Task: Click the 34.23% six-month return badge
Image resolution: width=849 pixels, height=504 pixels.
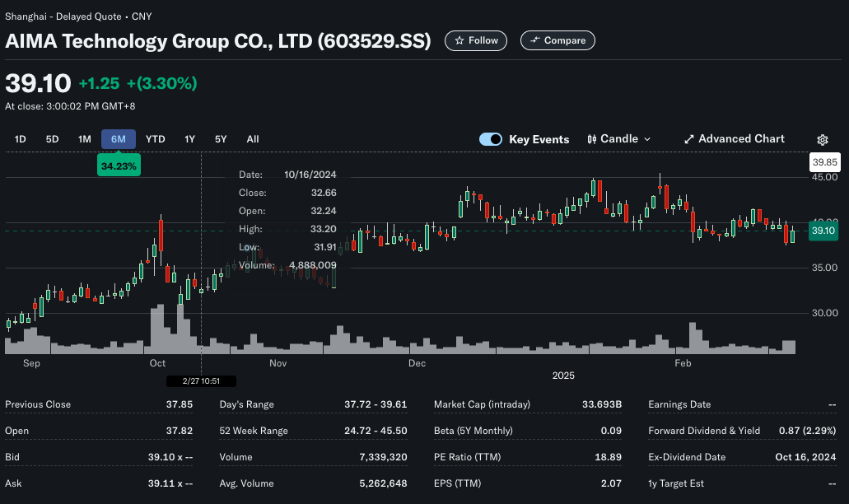Action: pos(119,166)
